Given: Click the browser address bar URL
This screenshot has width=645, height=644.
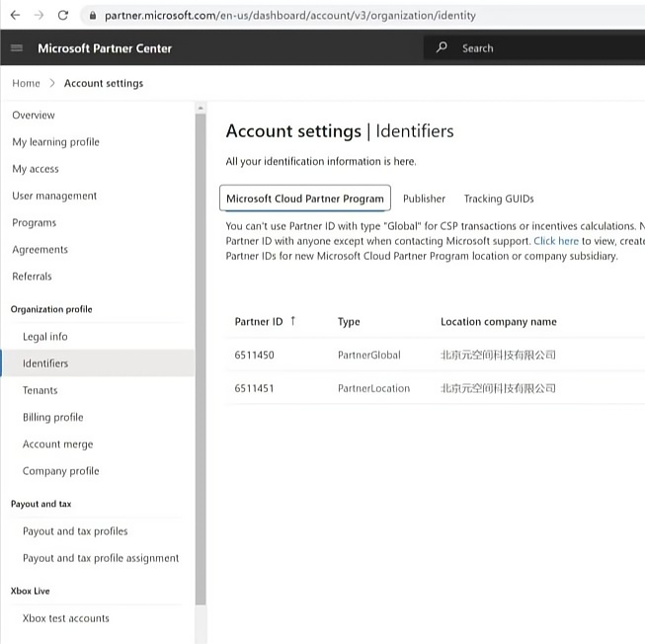Looking at the screenshot, I should pos(290,16).
